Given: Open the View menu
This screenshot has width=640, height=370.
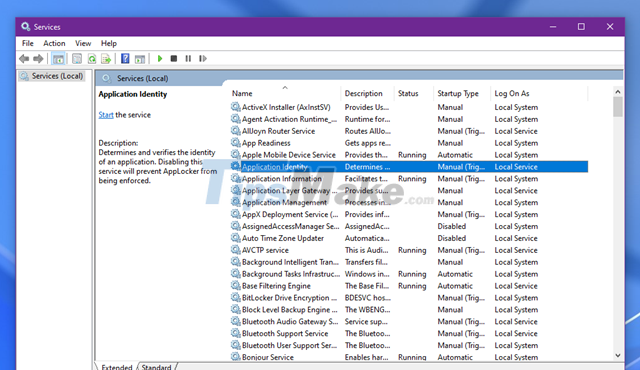Looking at the screenshot, I should (83, 43).
